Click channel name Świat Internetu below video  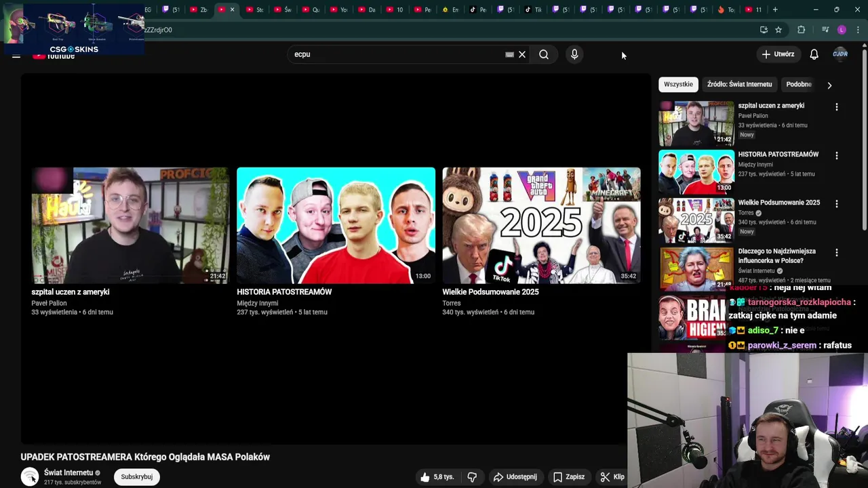(x=68, y=472)
